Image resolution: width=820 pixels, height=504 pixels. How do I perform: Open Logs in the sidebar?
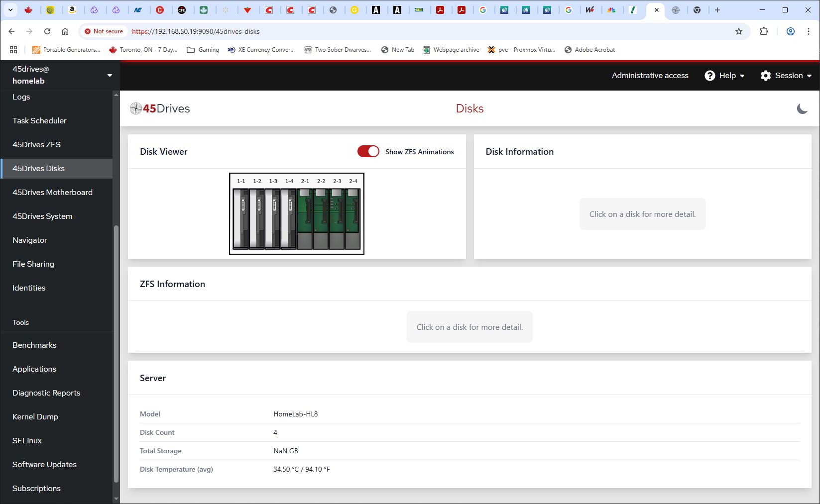coord(56,97)
